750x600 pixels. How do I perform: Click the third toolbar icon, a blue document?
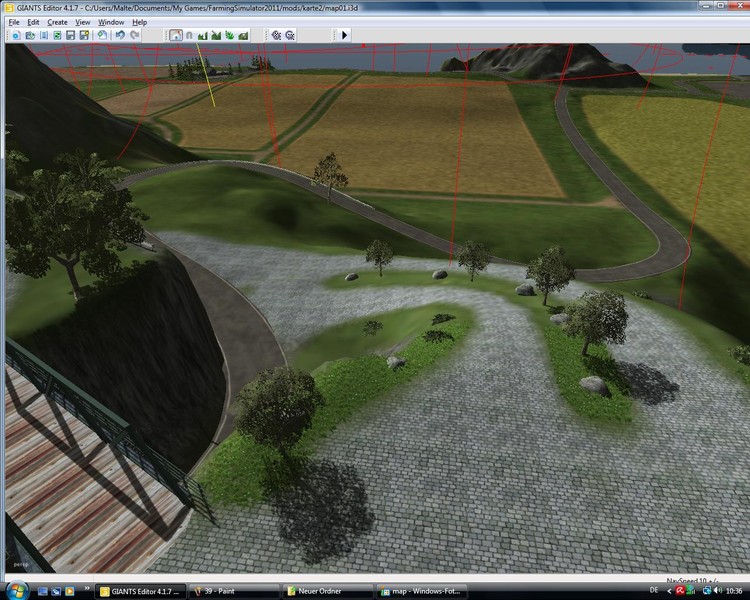[44, 35]
